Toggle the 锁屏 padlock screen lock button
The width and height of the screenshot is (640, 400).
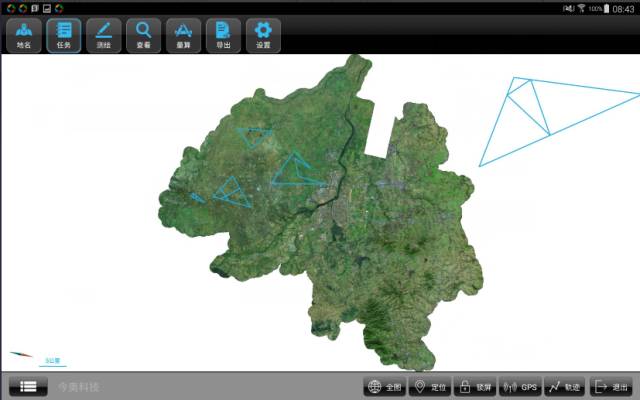(475, 387)
